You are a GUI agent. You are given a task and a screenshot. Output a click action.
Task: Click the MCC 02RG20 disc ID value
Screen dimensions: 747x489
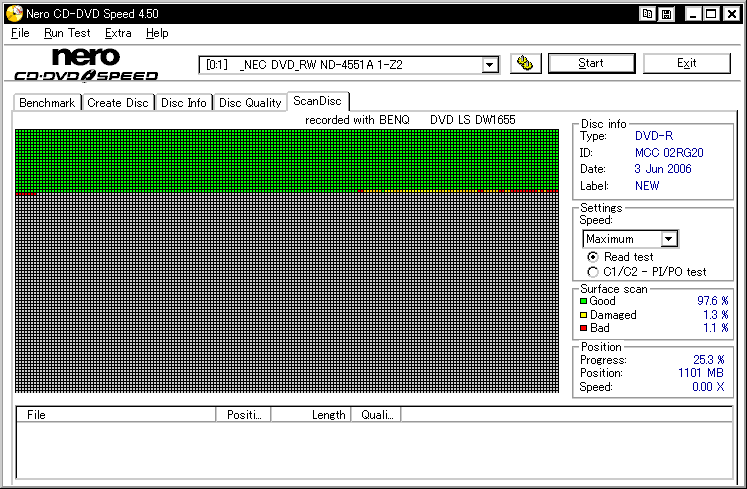tap(669, 153)
